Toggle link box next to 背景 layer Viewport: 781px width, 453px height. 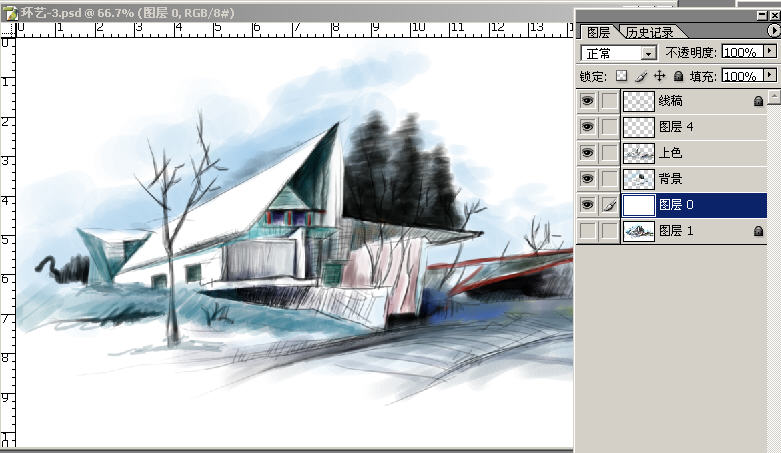609,179
